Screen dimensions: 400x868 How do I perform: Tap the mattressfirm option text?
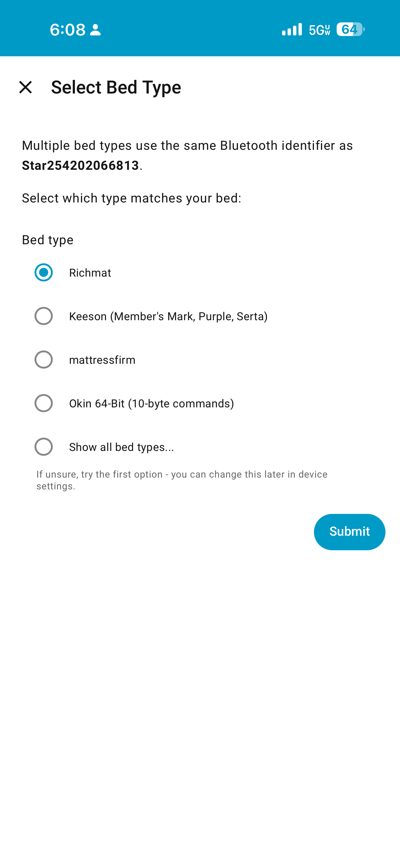(102, 360)
